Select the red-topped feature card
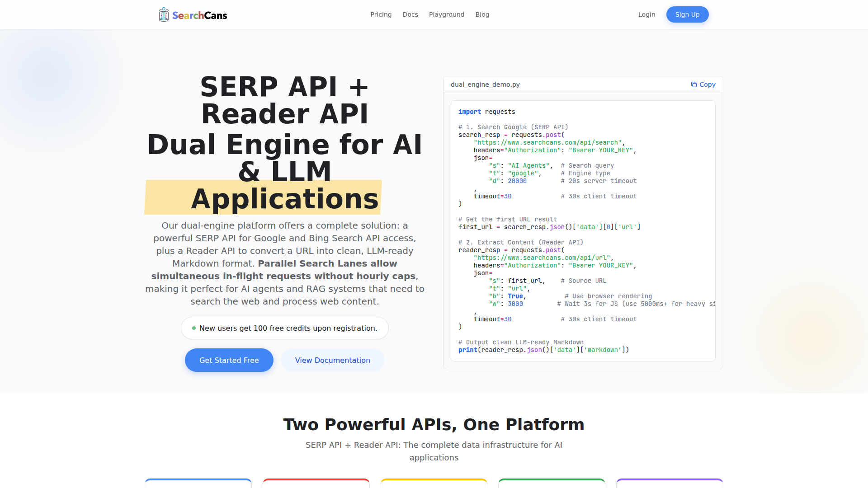The width and height of the screenshot is (868, 488). point(316,483)
